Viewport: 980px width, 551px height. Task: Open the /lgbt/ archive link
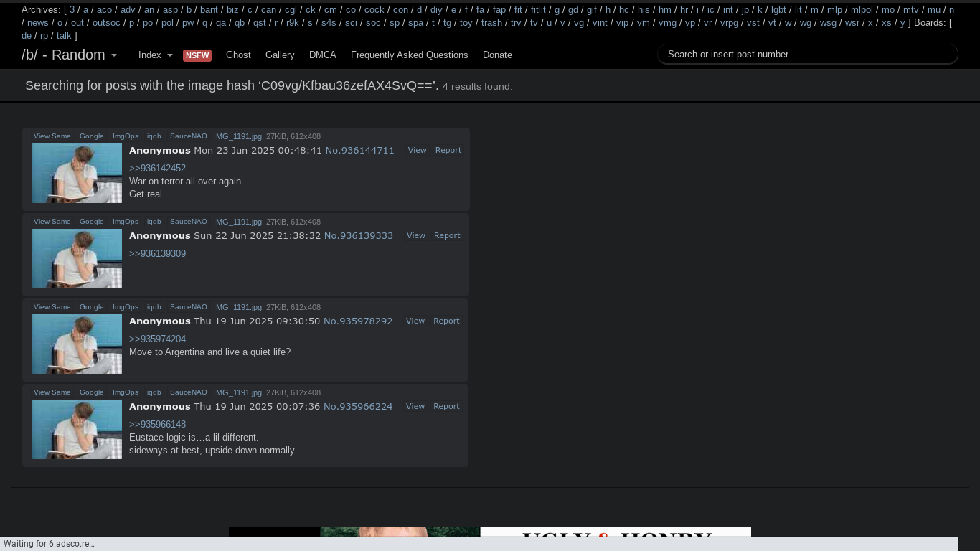tap(778, 10)
